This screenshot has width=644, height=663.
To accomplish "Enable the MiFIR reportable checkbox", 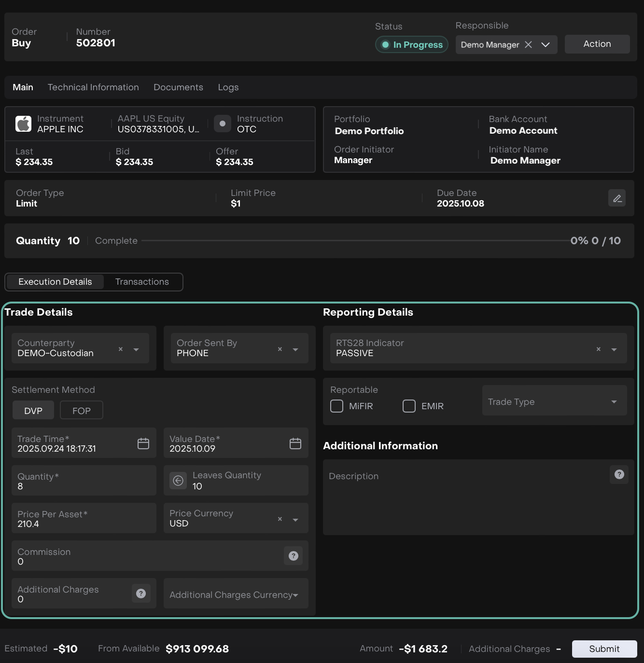I will click(x=336, y=406).
